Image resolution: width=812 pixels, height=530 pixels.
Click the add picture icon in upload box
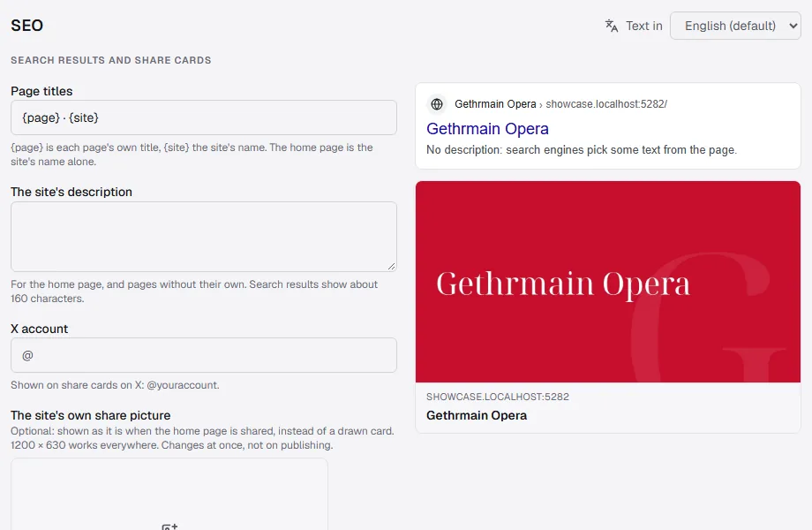[169, 526]
